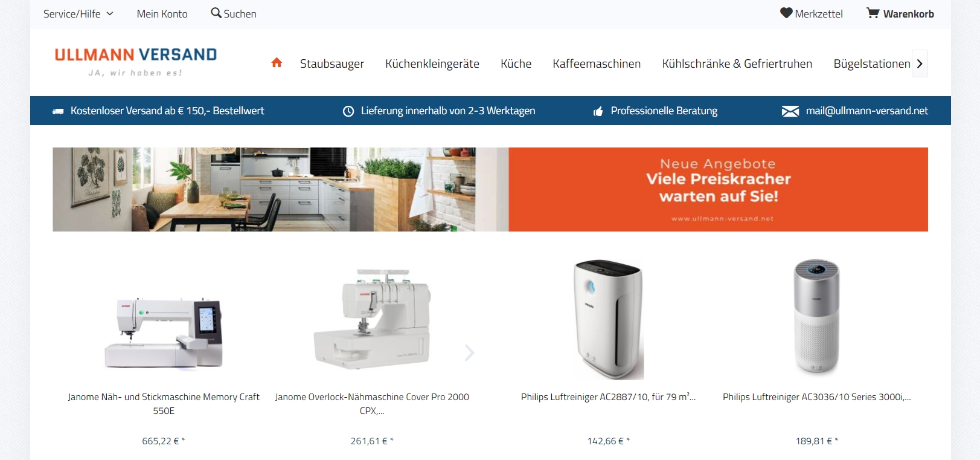Open the Staubsauger category
This screenshot has width=980, height=460.
pyautogui.click(x=332, y=63)
